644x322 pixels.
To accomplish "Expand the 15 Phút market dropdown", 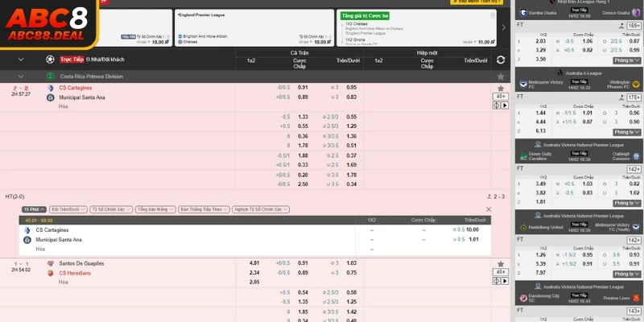I will (34, 209).
